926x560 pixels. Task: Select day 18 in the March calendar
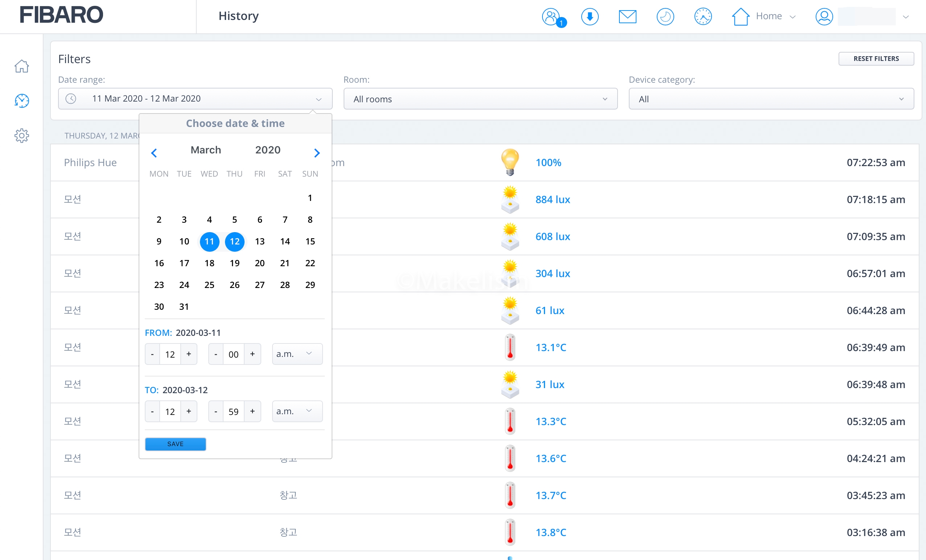tap(209, 263)
